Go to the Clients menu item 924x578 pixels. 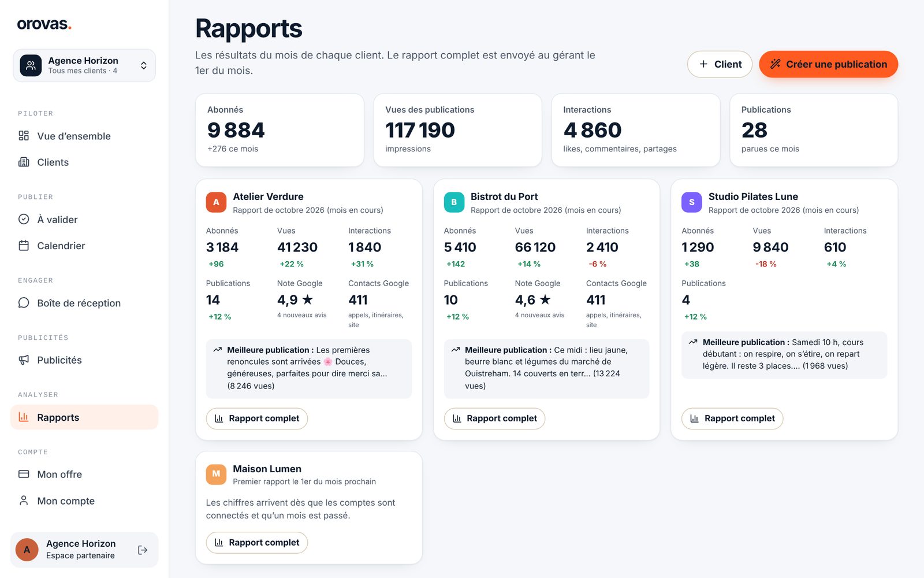84,162
